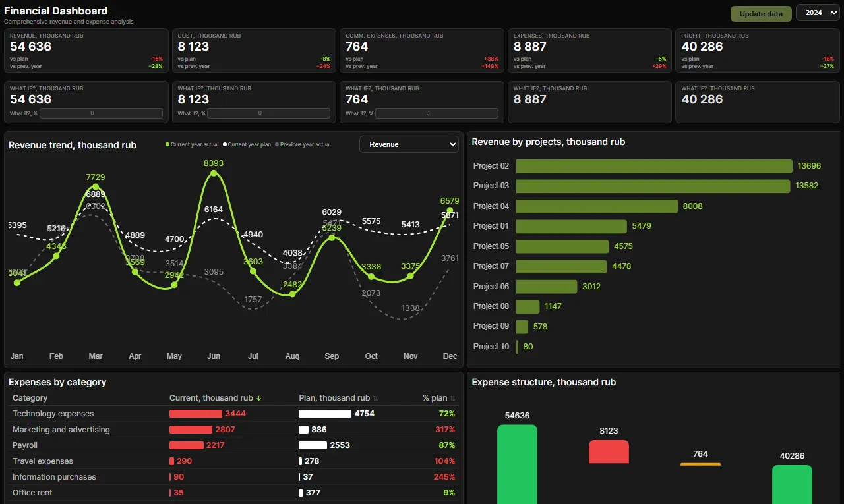Click the 'Financial Dashboard' title

(56, 11)
